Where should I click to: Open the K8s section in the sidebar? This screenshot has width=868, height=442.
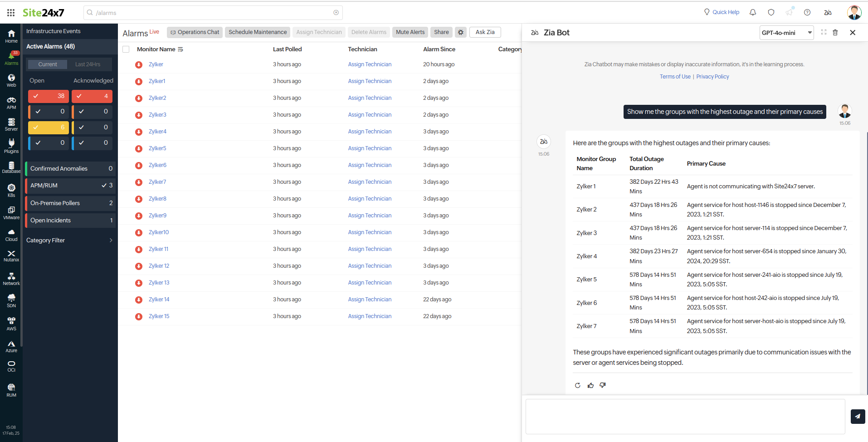pos(11,189)
